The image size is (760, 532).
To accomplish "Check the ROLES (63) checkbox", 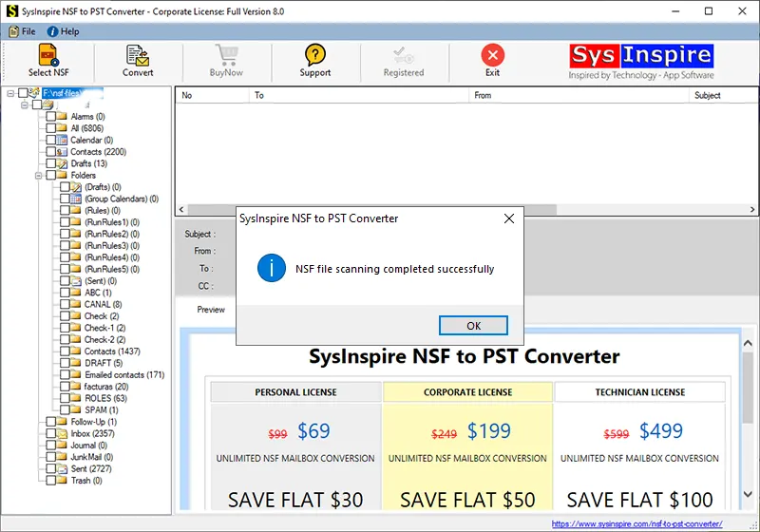I will (65, 398).
